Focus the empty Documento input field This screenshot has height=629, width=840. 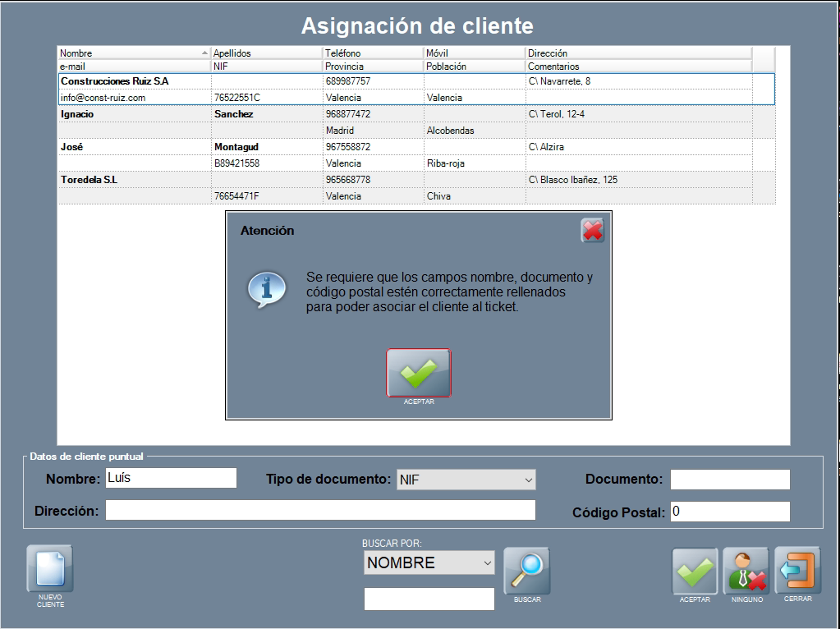tap(729, 480)
